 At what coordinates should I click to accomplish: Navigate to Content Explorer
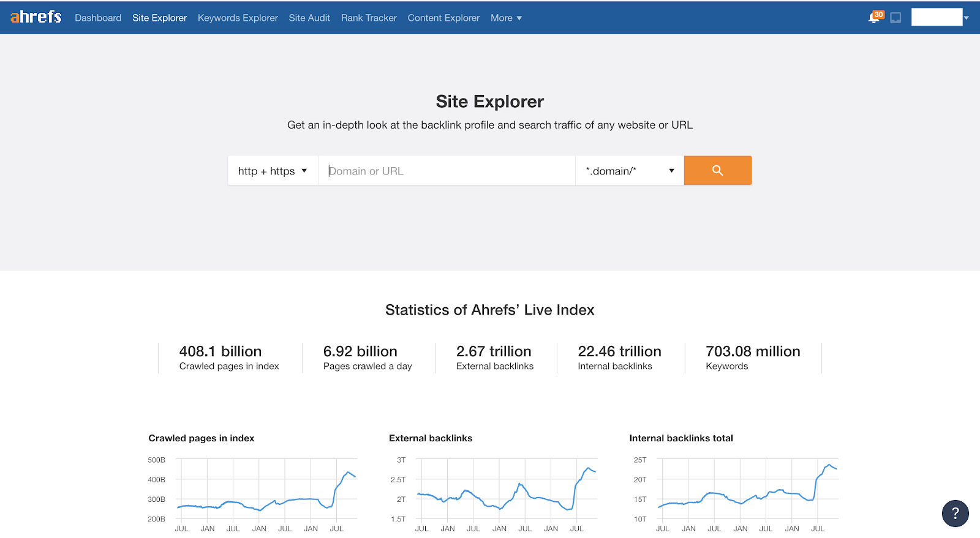tap(443, 18)
